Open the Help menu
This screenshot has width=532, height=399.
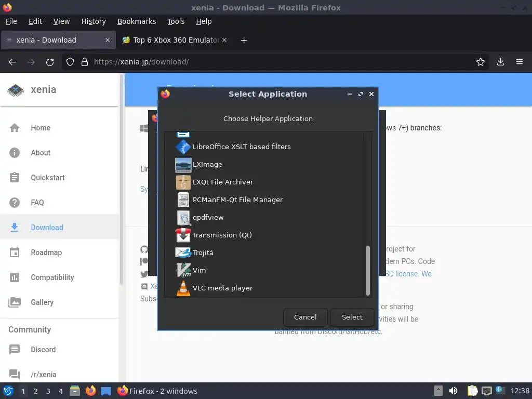[204, 21]
